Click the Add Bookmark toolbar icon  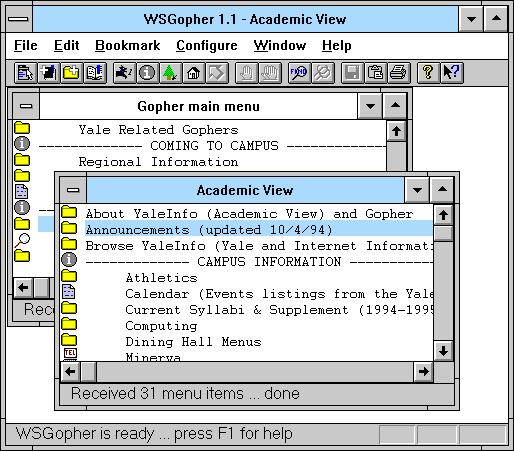click(x=49, y=72)
